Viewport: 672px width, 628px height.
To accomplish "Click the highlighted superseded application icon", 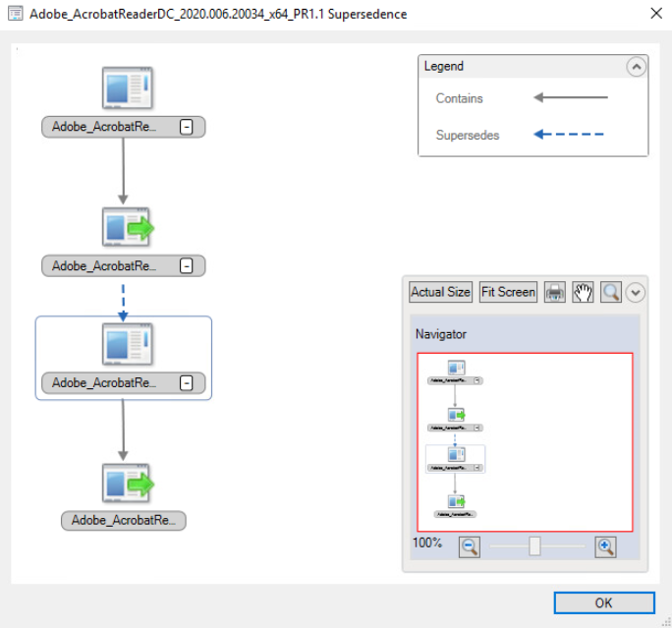I will (128, 344).
